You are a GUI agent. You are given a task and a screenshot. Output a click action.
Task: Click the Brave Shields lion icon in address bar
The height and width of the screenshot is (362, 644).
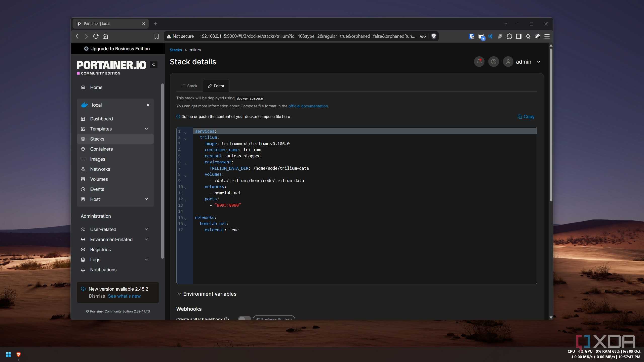tap(433, 36)
